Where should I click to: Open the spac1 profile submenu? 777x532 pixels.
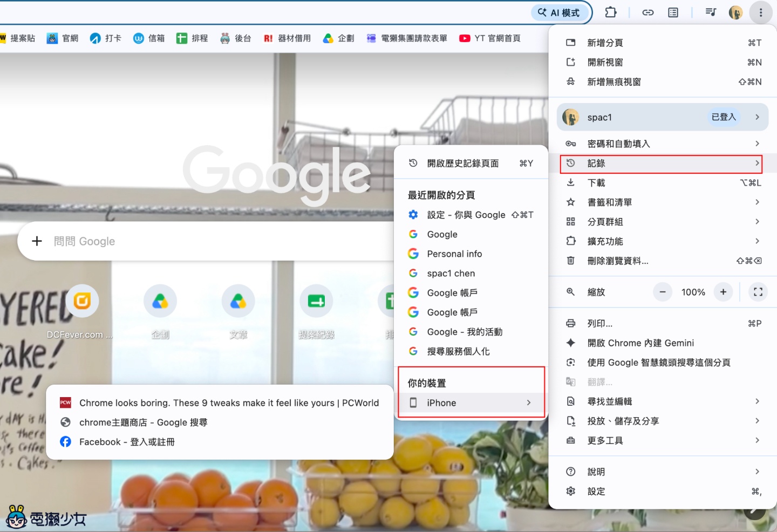click(x=663, y=117)
